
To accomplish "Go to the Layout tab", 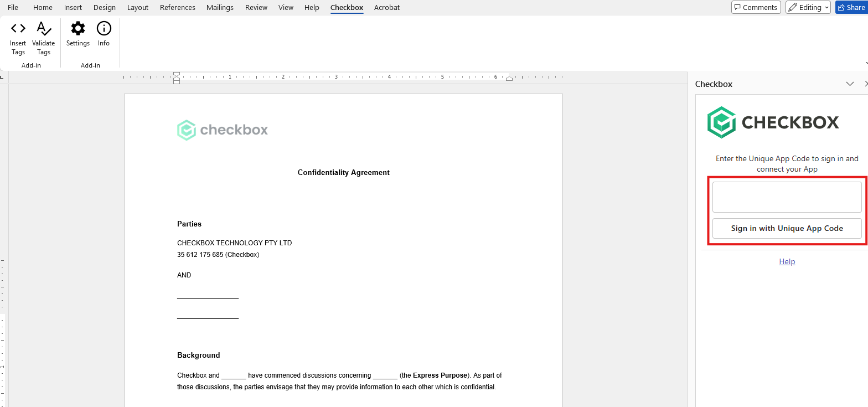I will 138,7.
